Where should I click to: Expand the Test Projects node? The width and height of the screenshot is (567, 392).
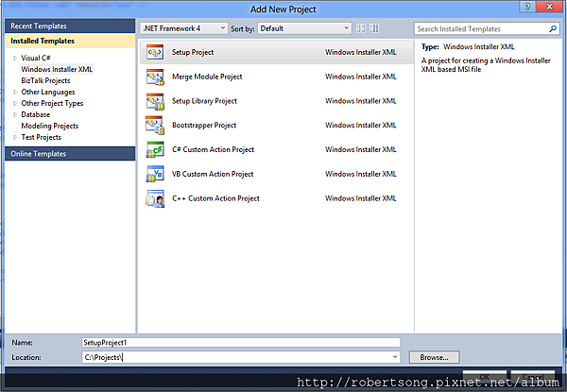[x=15, y=137]
